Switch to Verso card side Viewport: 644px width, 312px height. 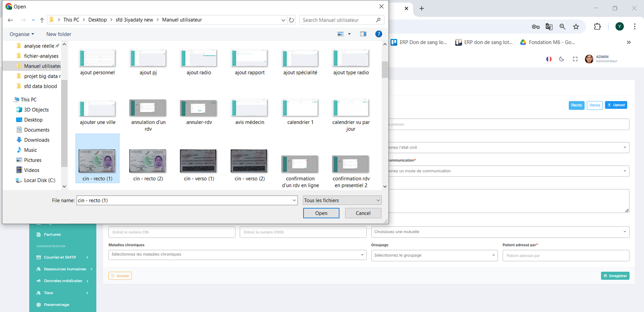pyautogui.click(x=594, y=105)
